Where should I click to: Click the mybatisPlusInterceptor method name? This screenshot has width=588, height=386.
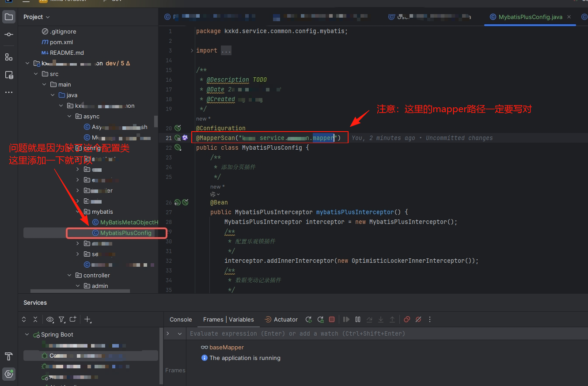click(355, 212)
